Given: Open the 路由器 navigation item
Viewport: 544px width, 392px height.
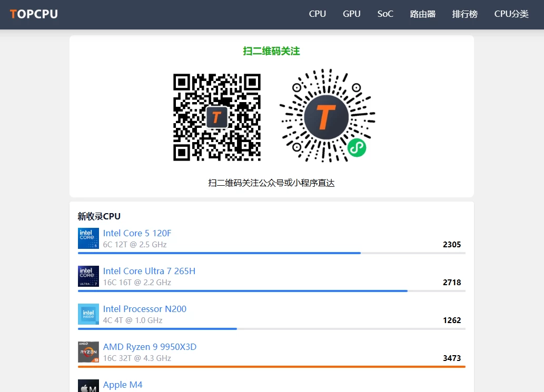Looking at the screenshot, I should 423,14.
